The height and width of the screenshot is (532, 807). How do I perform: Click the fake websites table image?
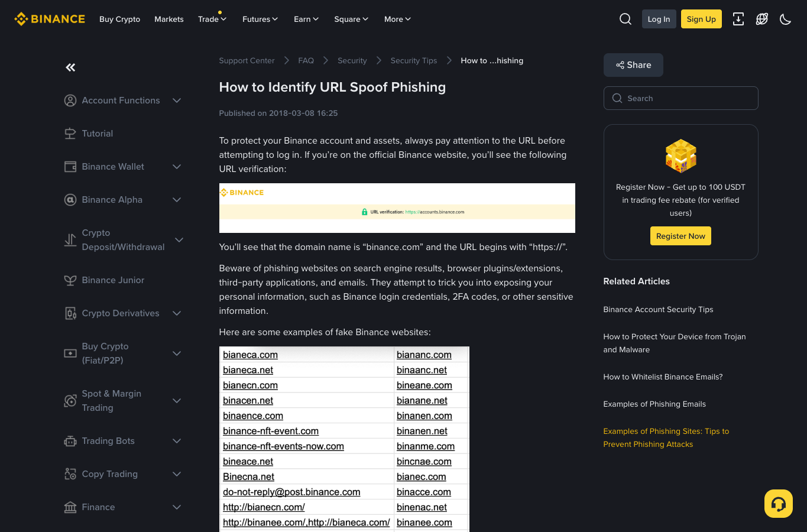(344, 439)
